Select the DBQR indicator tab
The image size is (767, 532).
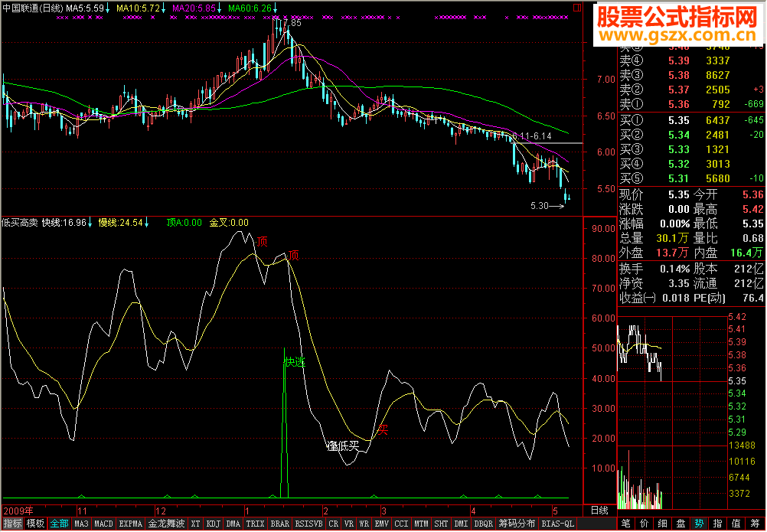point(483,524)
